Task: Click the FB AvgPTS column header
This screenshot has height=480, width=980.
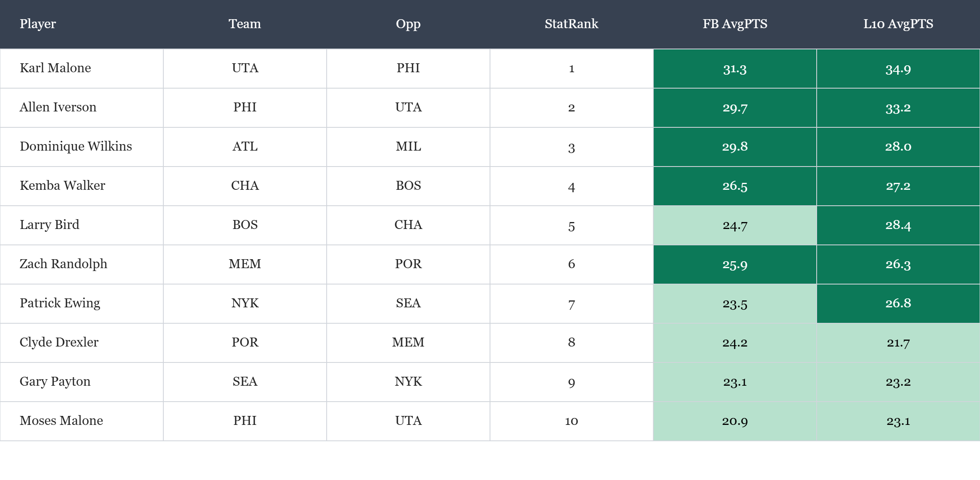Action: pos(735,24)
